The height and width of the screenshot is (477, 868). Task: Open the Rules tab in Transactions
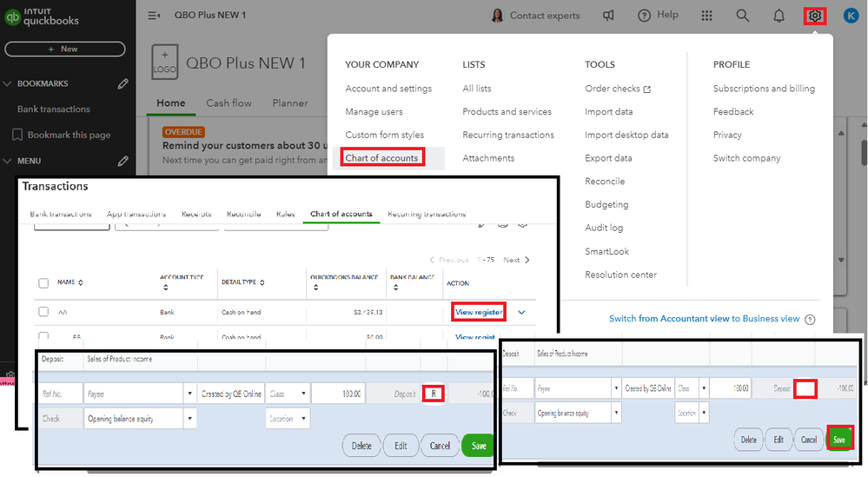coord(286,214)
